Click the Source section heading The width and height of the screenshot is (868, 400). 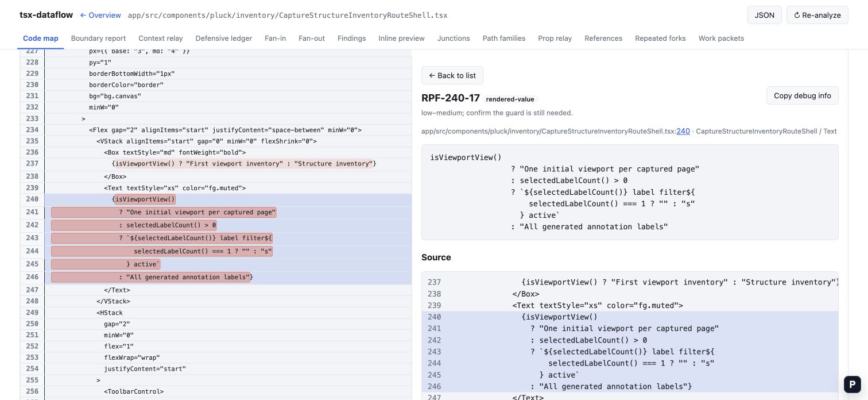pyautogui.click(x=436, y=257)
